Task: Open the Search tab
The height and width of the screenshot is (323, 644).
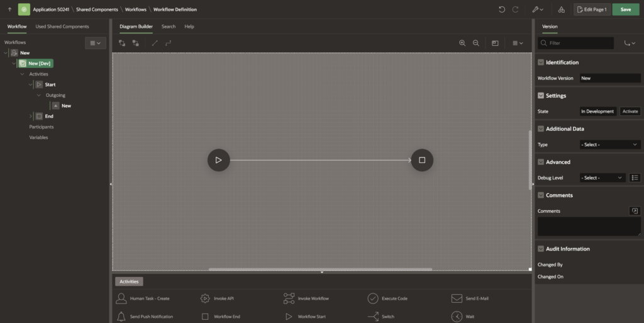Action: [x=168, y=26]
